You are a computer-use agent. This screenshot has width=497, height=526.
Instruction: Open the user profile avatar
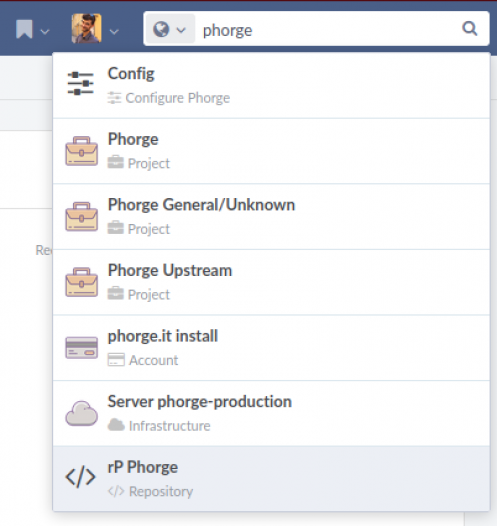point(87,29)
